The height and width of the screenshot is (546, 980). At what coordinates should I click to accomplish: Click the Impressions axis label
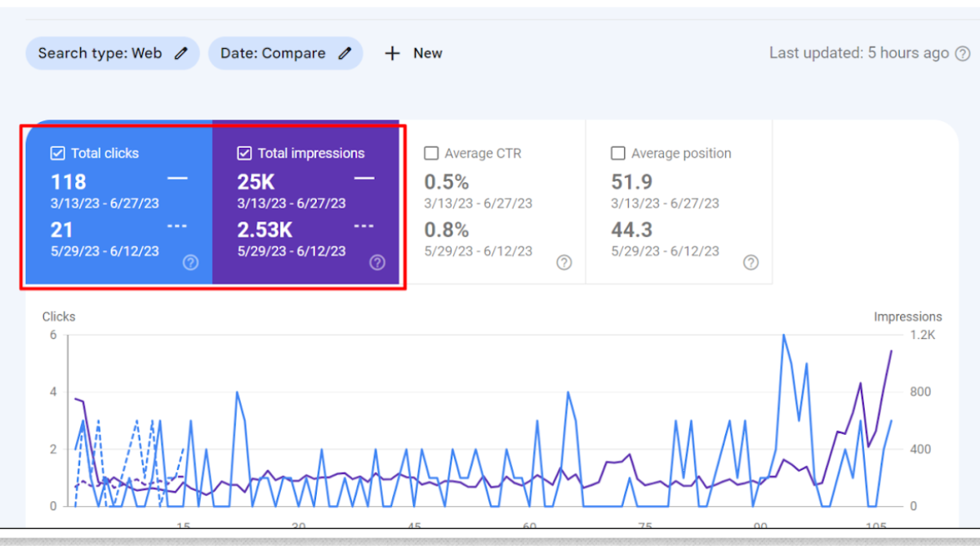(907, 316)
